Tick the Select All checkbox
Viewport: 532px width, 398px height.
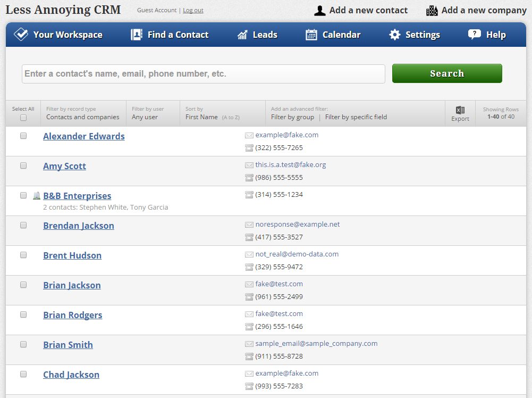pos(23,118)
